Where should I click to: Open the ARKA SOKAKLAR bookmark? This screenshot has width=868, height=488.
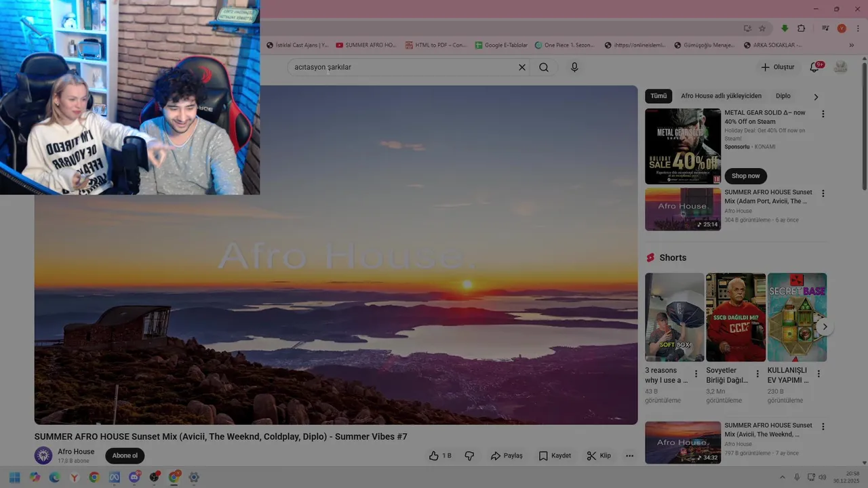(772, 45)
